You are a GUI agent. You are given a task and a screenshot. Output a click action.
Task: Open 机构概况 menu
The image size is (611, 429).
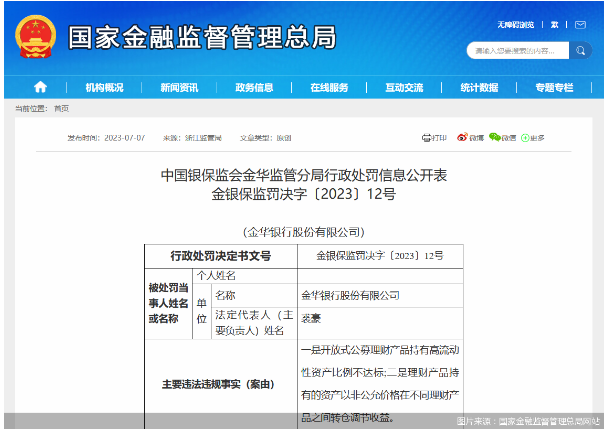[x=104, y=88]
